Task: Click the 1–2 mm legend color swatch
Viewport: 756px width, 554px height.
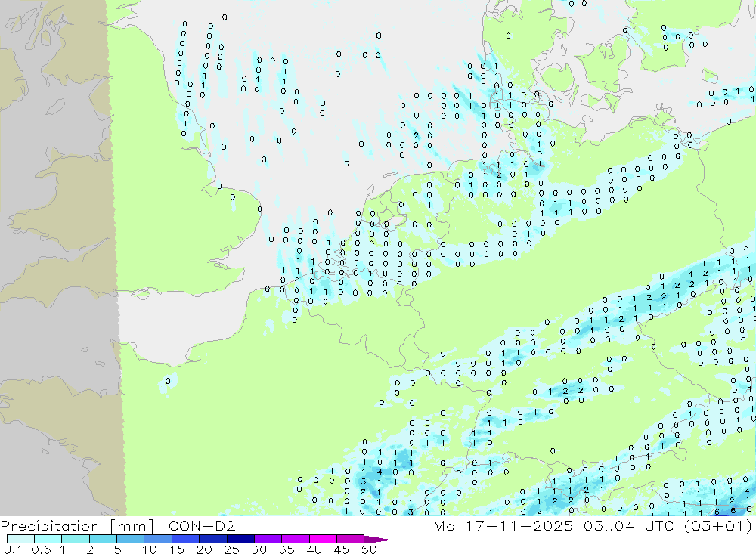Action: point(75,539)
